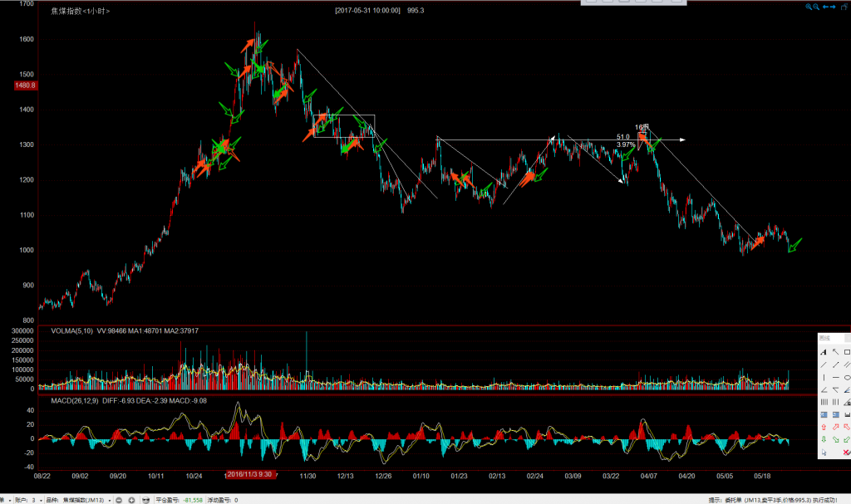Click the red X delete drawing tool
Image resolution: width=851 pixels, height=504 pixels.
[846, 453]
